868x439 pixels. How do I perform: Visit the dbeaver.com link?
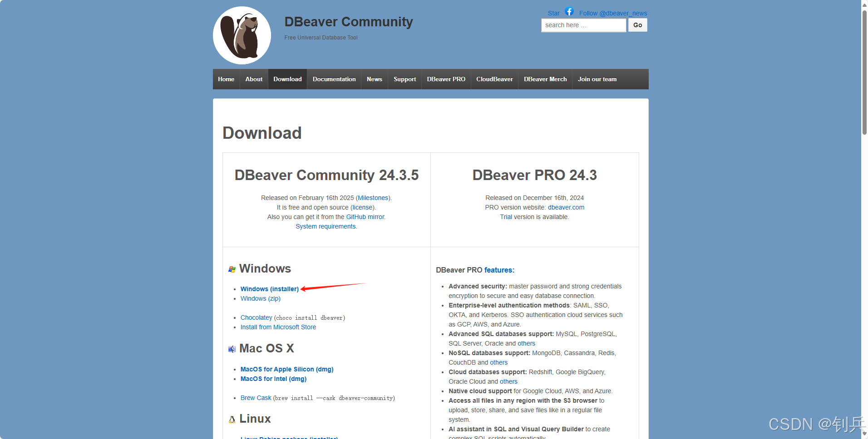tap(566, 207)
